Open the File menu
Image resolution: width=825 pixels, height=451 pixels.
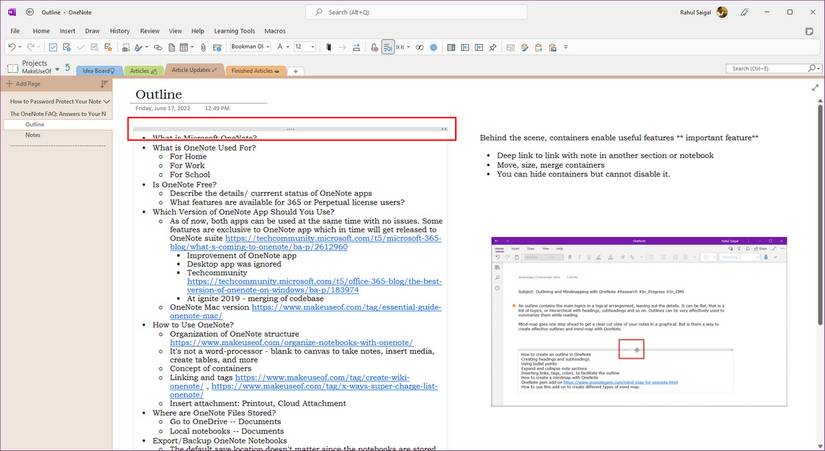15,31
